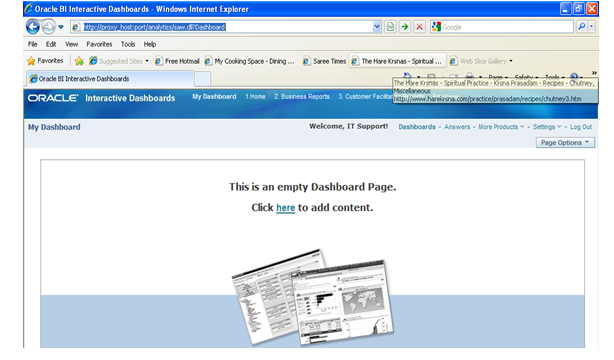Expand the More Products menu
This screenshot has height=360, width=614.
pyautogui.click(x=501, y=127)
